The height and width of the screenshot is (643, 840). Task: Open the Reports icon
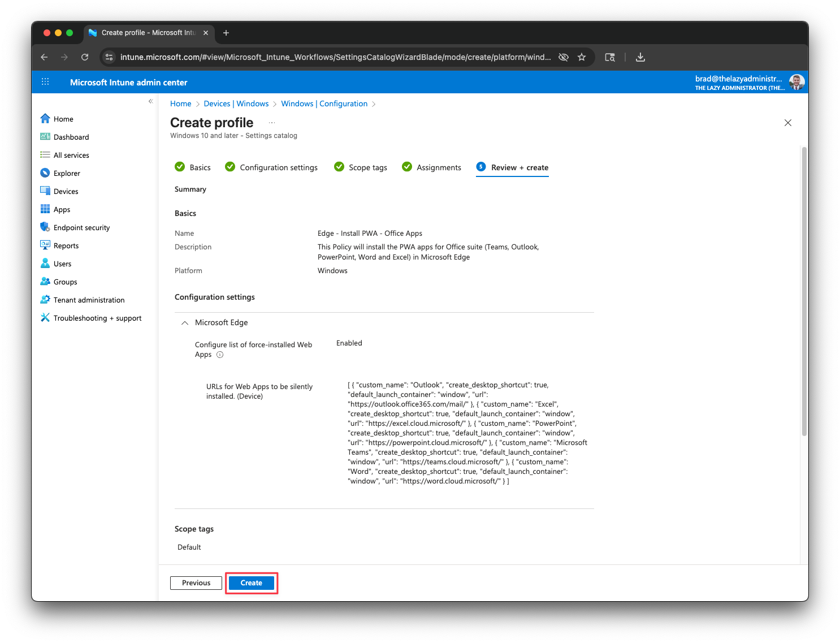click(x=45, y=245)
